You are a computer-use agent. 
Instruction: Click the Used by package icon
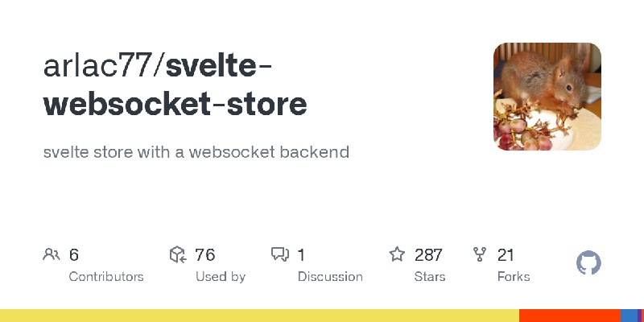click(x=178, y=254)
